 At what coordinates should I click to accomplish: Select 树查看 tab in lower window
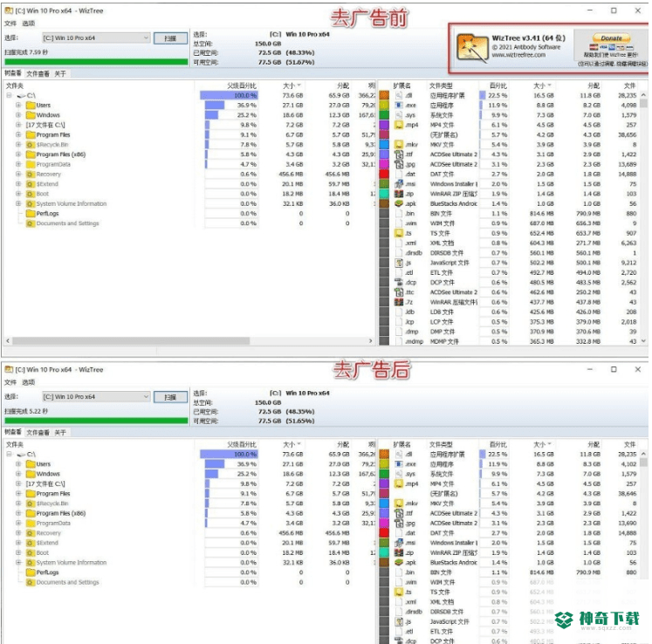(13, 432)
